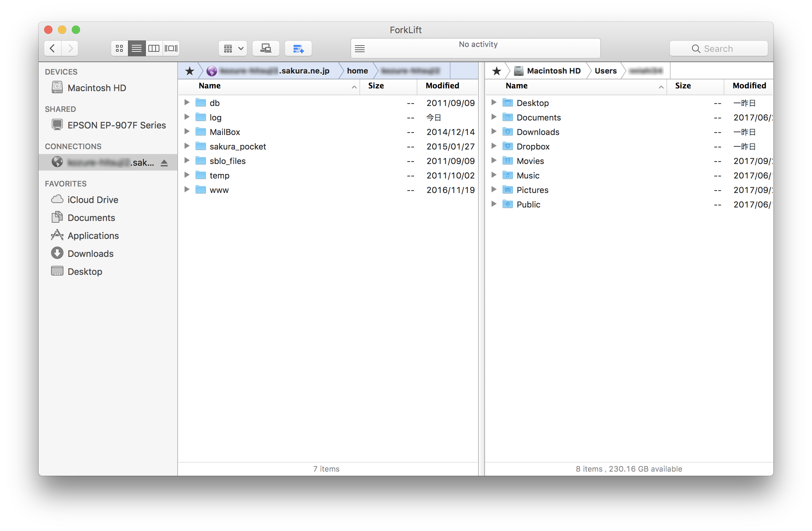Go forward with the forward arrow button
Screen dimensions: 812x531
click(x=70, y=48)
